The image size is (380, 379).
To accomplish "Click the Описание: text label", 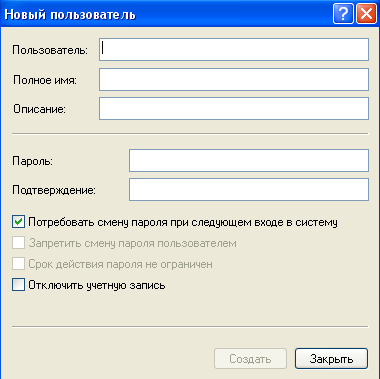I will 39,109.
